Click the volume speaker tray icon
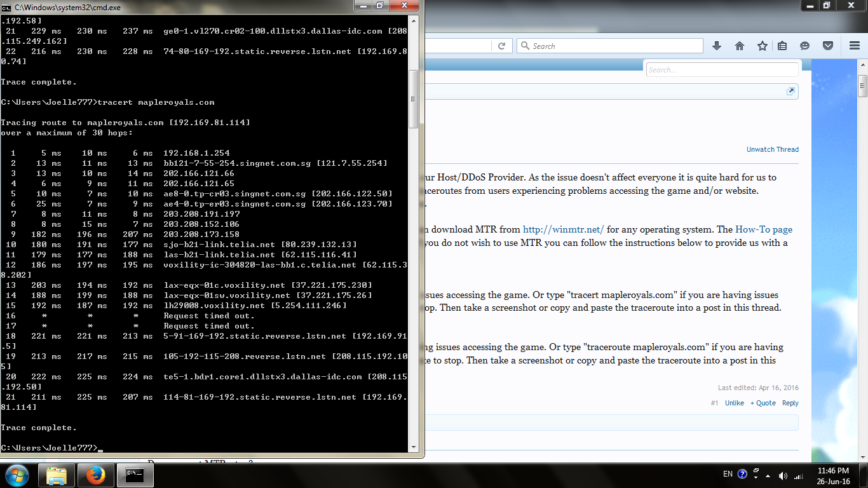 (783, 476)
